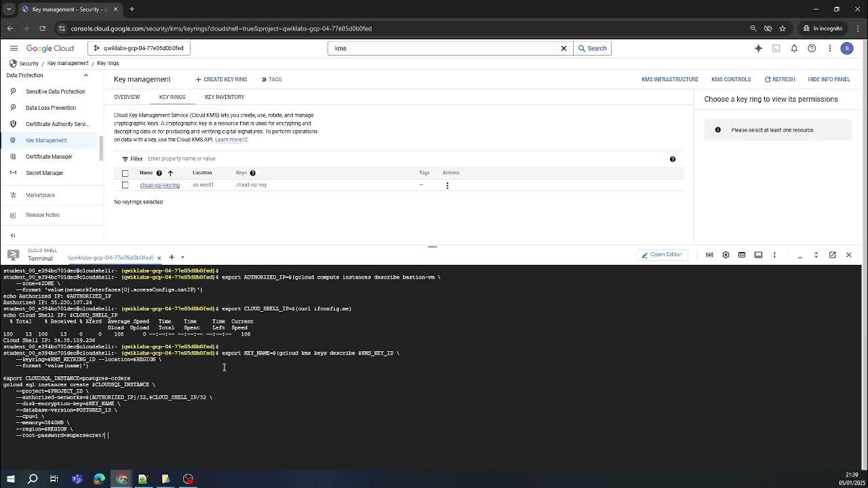
Task: Collapse the Data Protection section
Action: coord(85,75)
